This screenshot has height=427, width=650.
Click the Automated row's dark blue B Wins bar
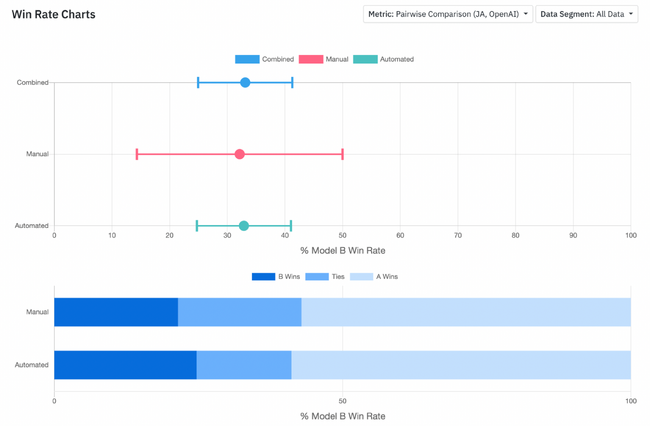125,365
